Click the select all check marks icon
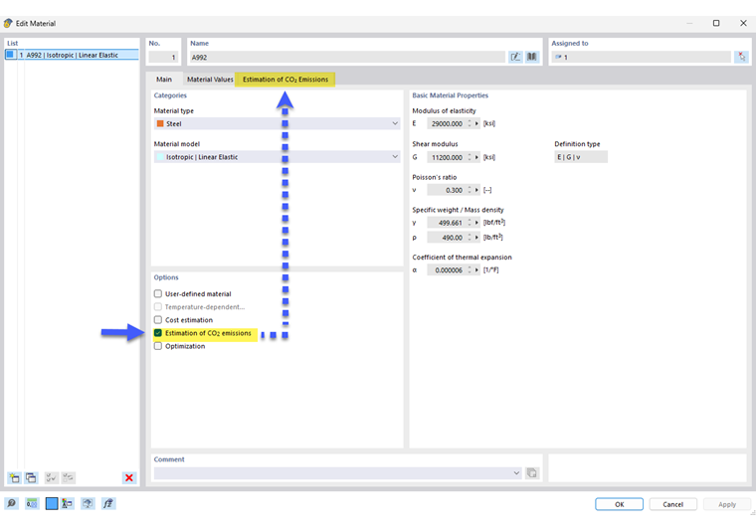Viewport: 756px width, 532px height. [51, 477]
